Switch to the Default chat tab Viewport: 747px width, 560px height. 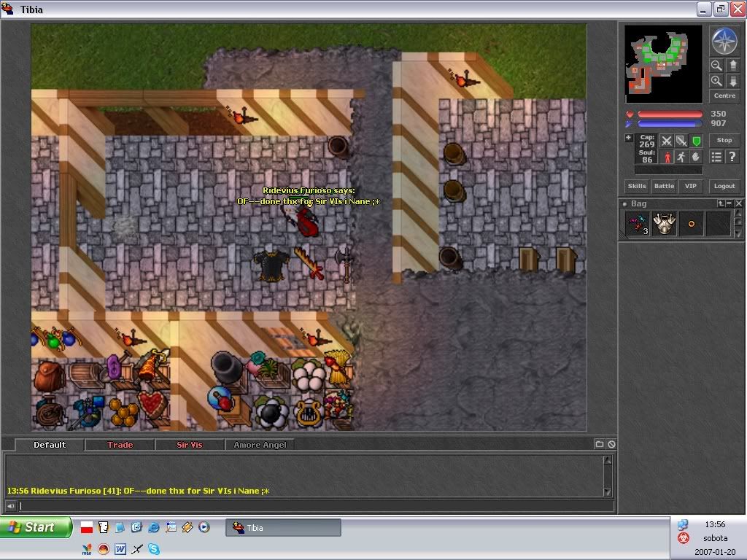(x=50, y=445)
